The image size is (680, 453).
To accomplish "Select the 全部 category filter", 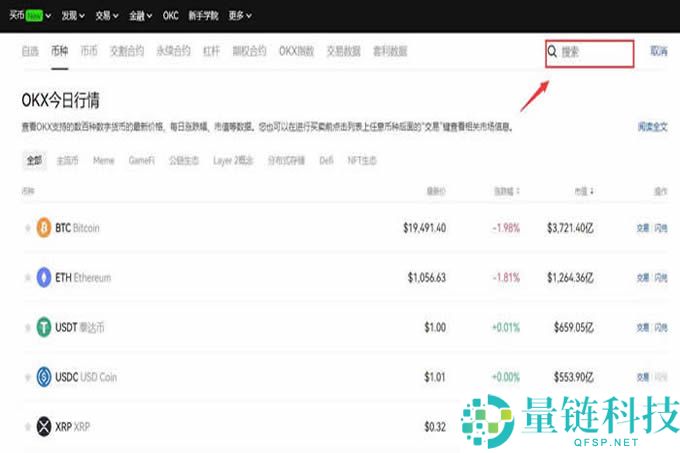I will pyautogui.click(x=34, y=160).
